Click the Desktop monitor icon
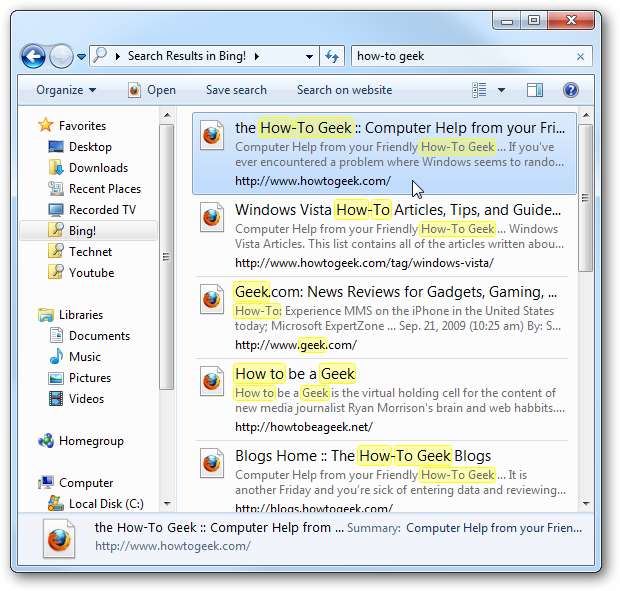The width and height of the screenshot is (620, 591). [56, 147]
